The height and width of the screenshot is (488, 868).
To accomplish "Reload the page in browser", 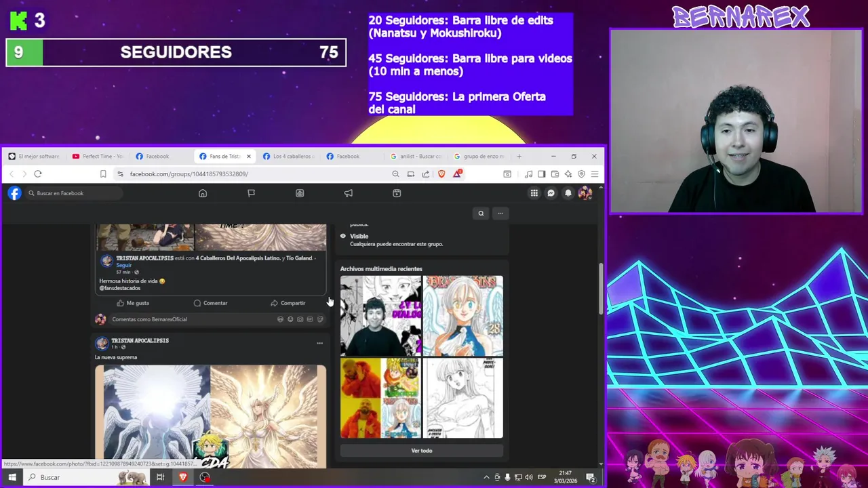I will coord(38,174).
